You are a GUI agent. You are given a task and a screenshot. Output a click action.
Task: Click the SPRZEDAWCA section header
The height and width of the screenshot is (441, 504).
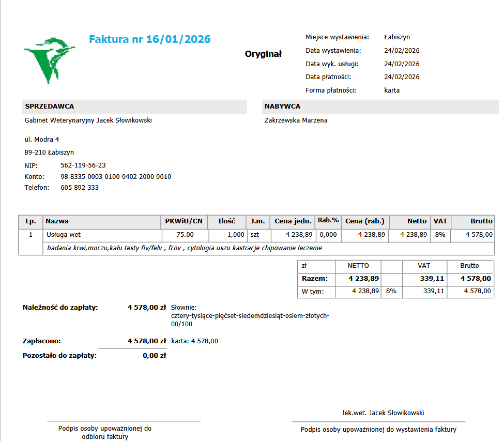(x=134, y=107)
